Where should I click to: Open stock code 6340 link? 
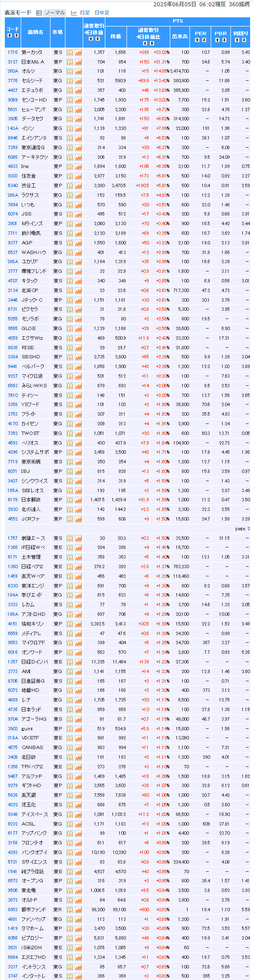(13, 186)
